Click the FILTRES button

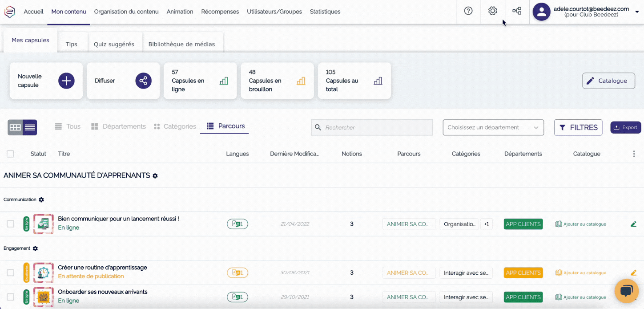578,127
